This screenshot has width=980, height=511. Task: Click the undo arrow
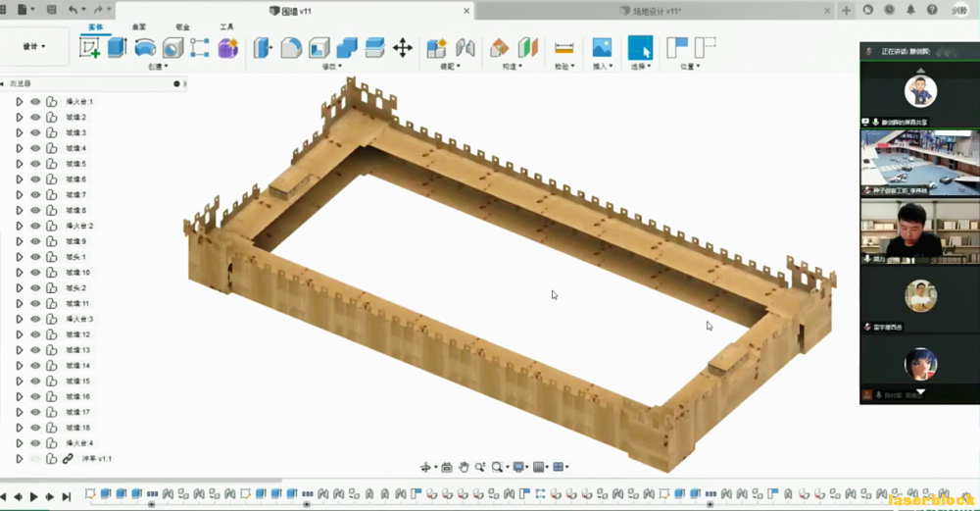(73, 10)
